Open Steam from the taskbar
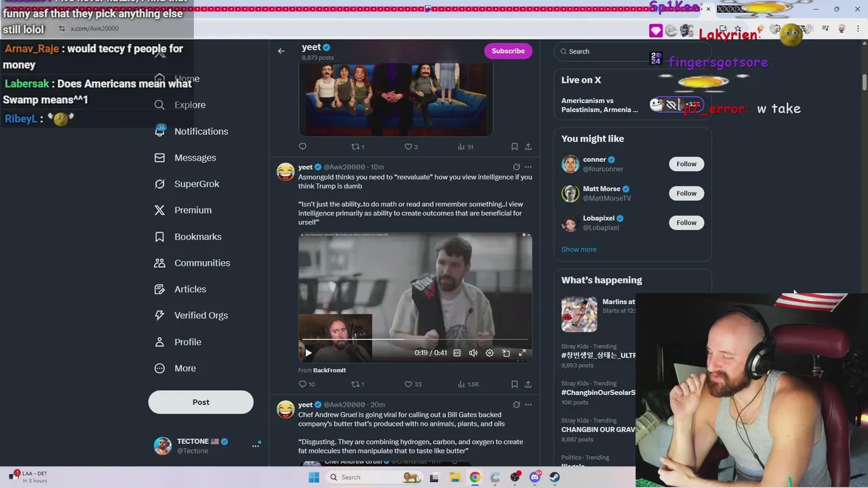Screen dimensions: 868x488 555,477
